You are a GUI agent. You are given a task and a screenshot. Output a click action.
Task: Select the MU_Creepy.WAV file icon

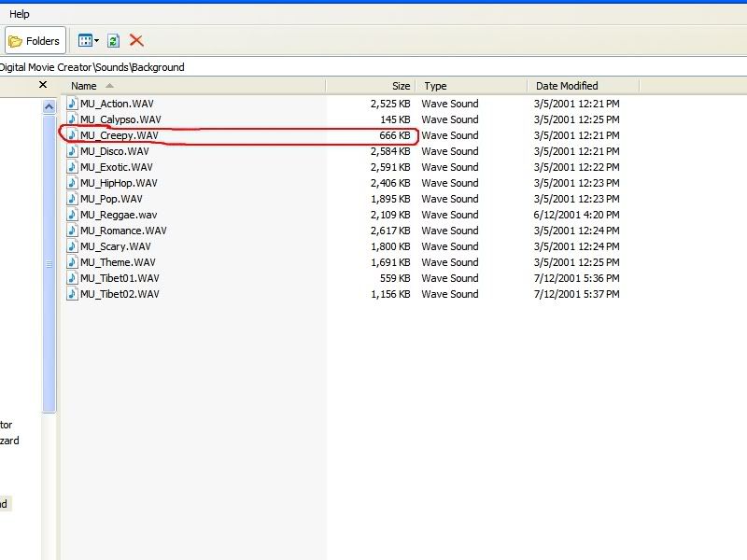[72, 135]
